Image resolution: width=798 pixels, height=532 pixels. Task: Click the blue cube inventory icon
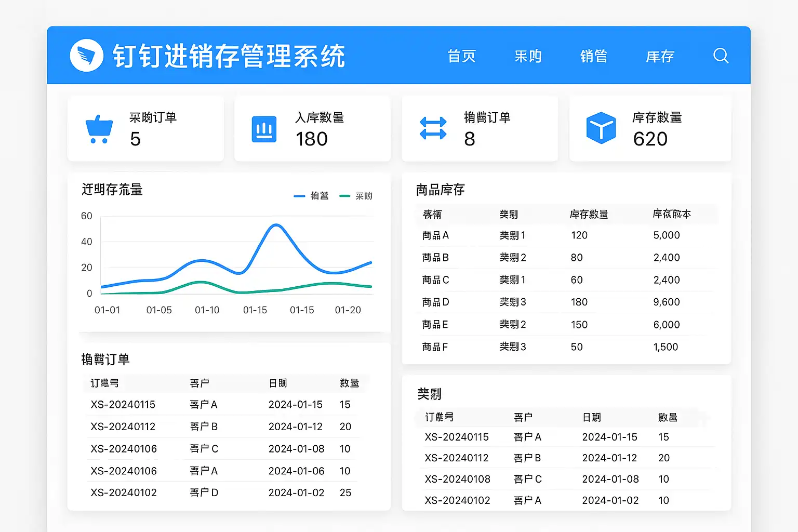pos(601,128)
